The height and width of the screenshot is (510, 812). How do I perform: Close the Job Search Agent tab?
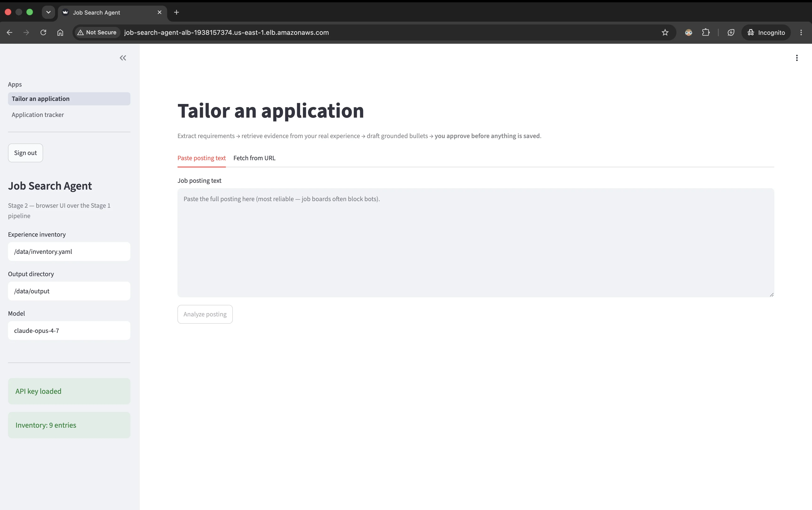click(x=160, y=12)
